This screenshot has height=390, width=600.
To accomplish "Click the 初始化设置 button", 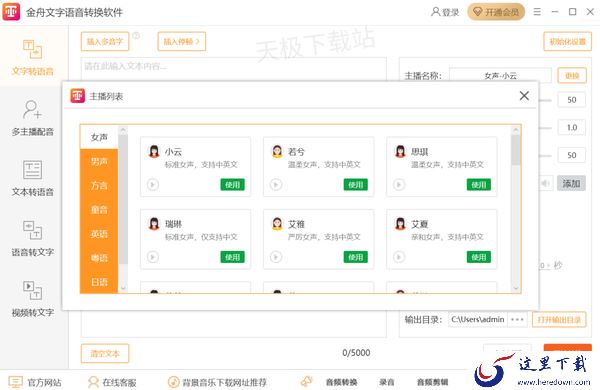I will click(567, 41).
